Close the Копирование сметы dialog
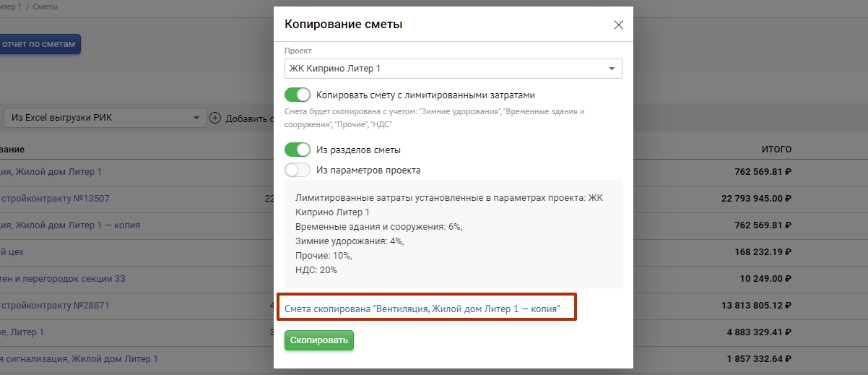The width and height of the screenshot is (868, 375). [x=618, y=25]
